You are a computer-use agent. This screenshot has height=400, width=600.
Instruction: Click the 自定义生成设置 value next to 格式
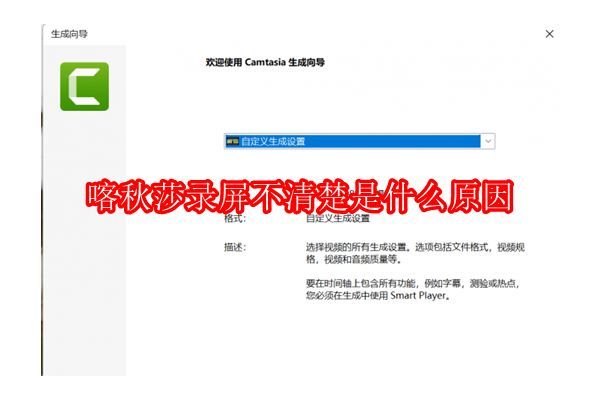point(338,219)
